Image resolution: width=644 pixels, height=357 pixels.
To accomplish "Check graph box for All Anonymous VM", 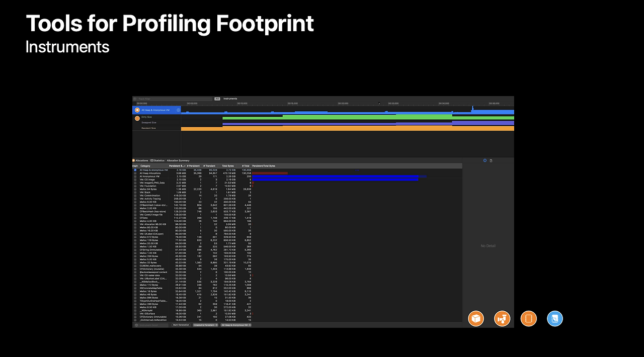I will (x=135, y=176).
